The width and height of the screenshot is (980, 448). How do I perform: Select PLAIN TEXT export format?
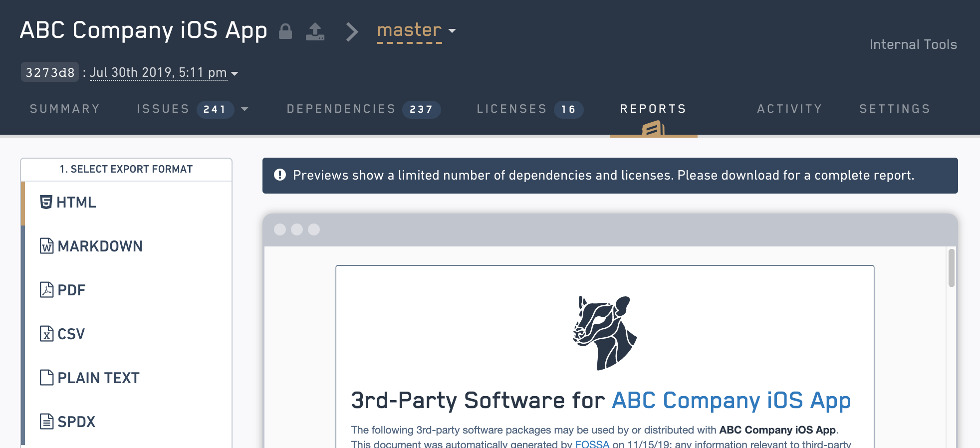[x=128, y=378]
